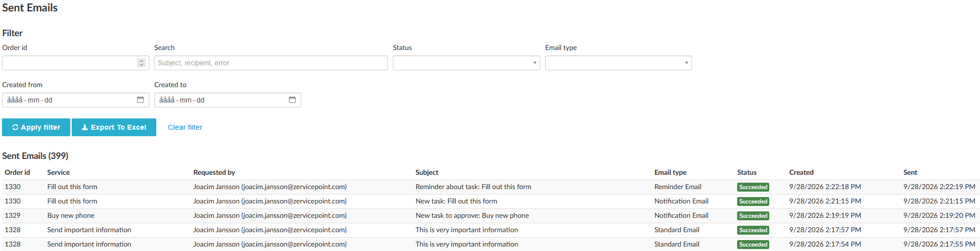Click the Created to date field
Viewport: 980px width, 251px height.
click(x=228, y=100)
